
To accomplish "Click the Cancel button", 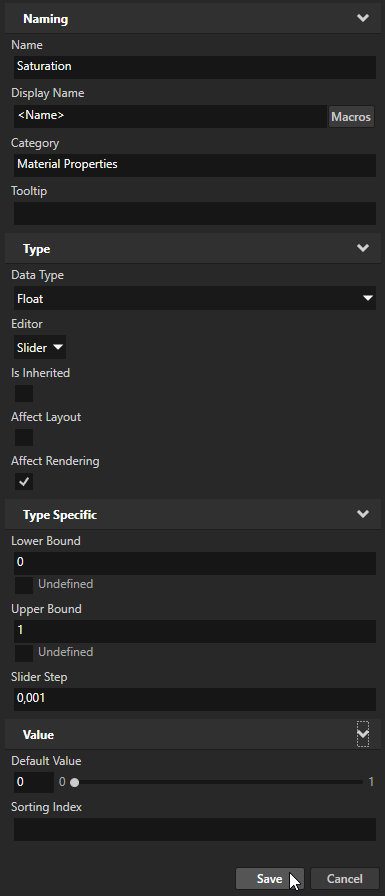I will pos(344,879).
